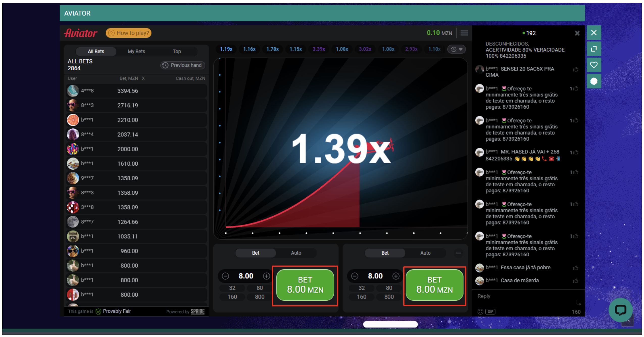Show the Previous hand results

pyautogui.click(x=182, y=65)
